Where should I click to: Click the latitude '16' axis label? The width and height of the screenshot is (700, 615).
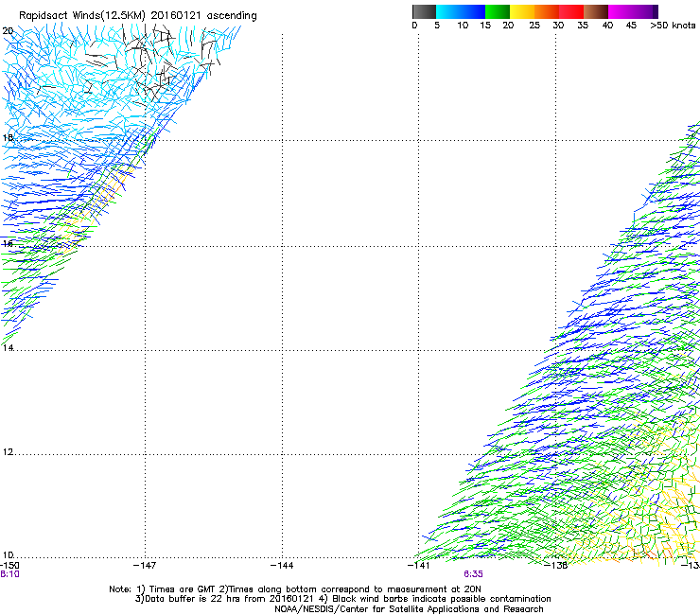(x=8, y=243)
